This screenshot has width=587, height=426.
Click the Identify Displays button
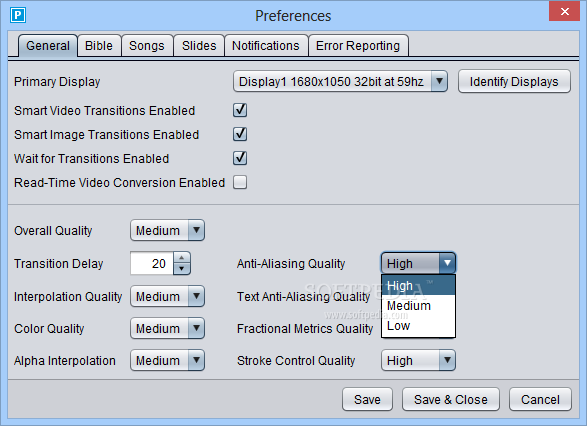pyautogui.click(x=514, y=81)
